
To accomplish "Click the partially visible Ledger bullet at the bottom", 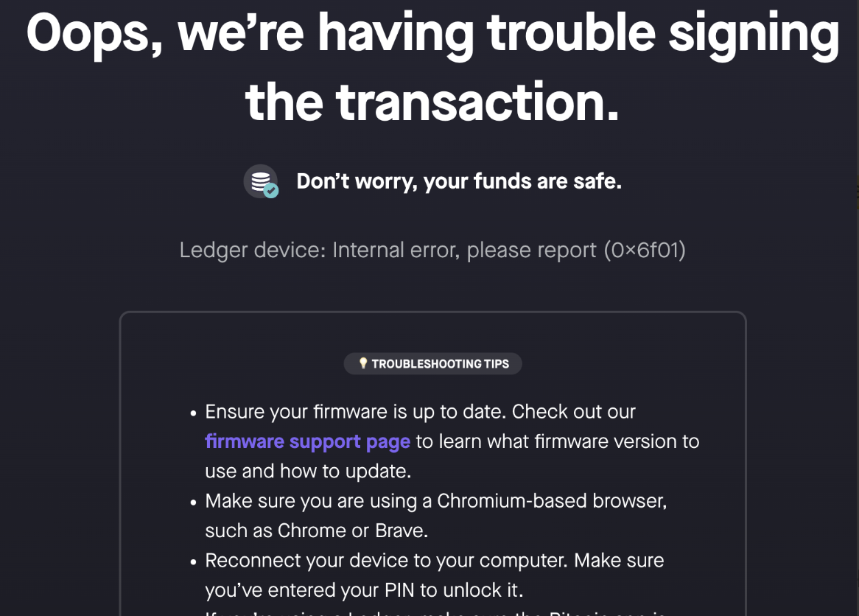I will tap(433, 612).
